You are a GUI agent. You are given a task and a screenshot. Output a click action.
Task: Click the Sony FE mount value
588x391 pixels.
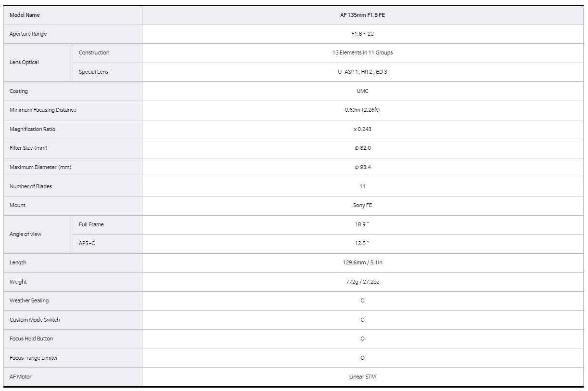(x=362, y=205)
